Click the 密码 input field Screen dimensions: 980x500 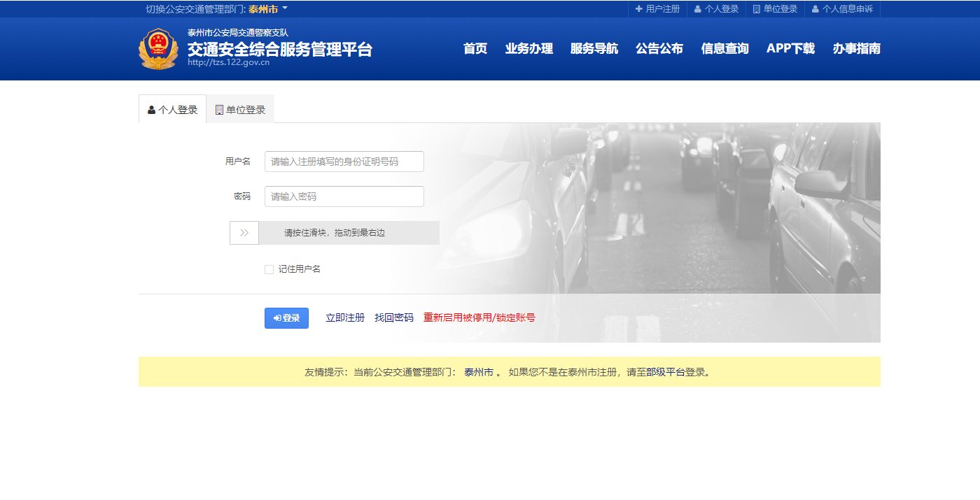pos(344,197)
